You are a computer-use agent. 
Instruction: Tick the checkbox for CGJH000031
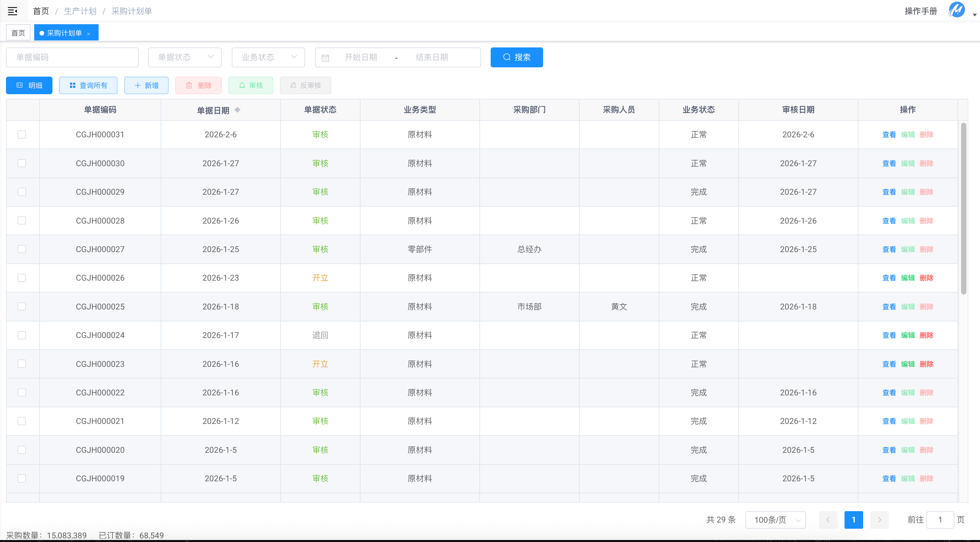22,135
